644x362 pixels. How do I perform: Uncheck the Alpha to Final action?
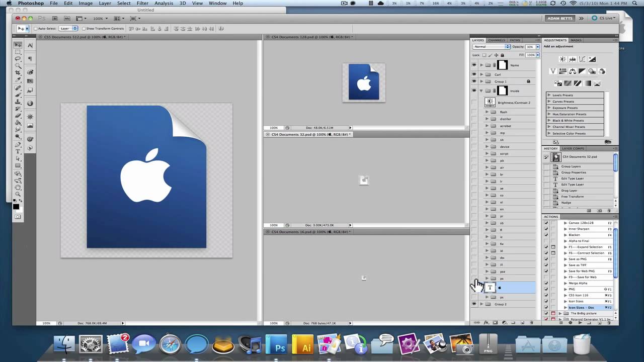click(x=546, y=240)
